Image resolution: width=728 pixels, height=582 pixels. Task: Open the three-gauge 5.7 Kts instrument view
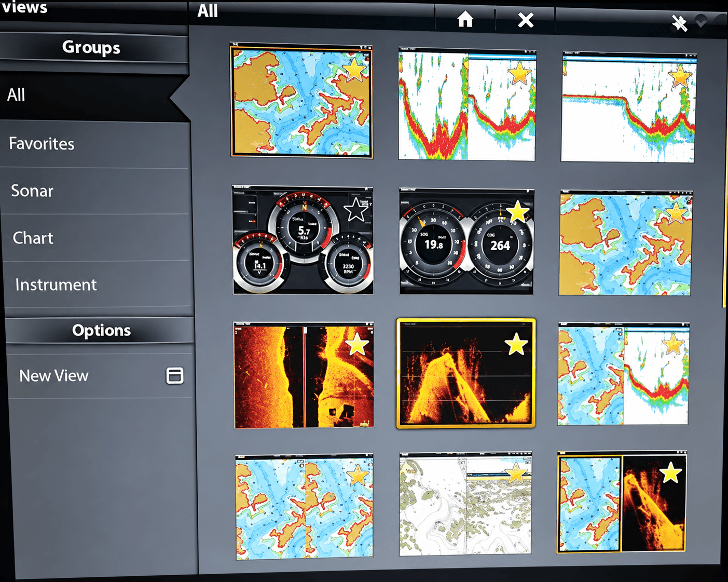[x=303, y=240]
